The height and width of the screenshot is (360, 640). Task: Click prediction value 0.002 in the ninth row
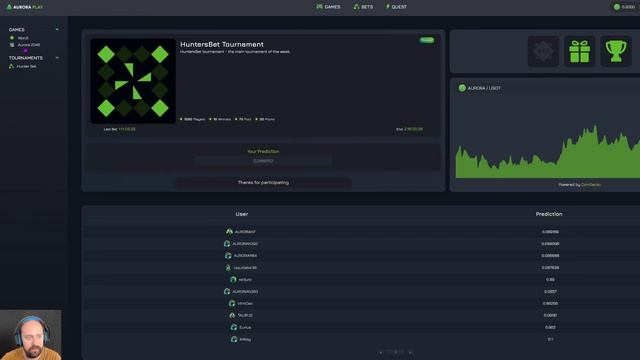tap(550, 327)
